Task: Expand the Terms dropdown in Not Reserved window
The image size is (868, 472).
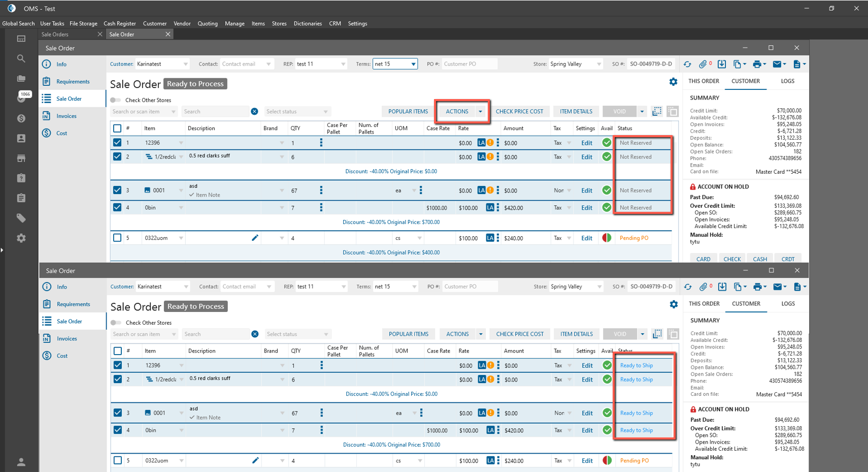Action: point(413,64)
